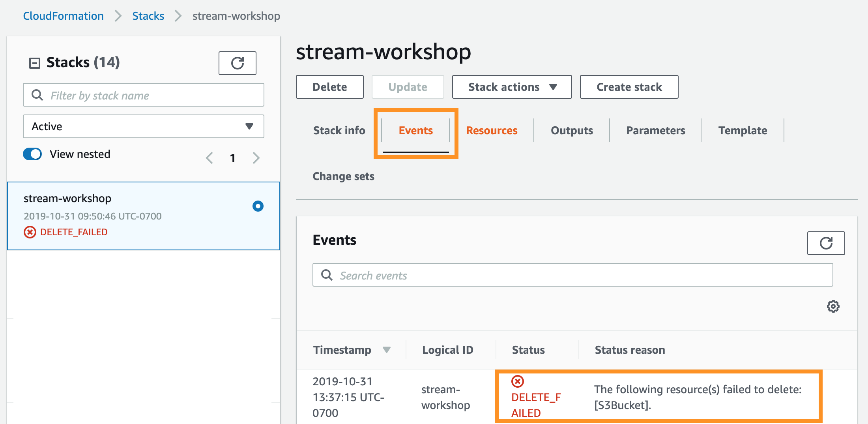Screen dimensions: 868x424
Task: Open Events table preferences gear
Action: (833, 306)
